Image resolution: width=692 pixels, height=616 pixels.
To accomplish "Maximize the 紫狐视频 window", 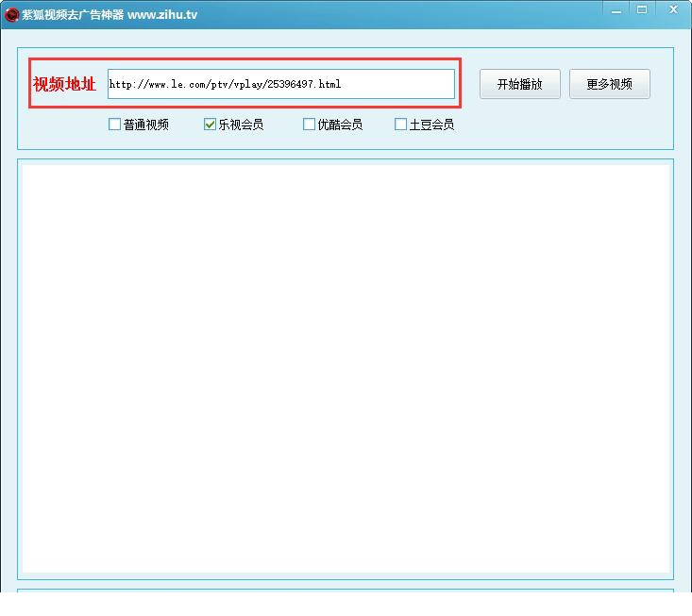I will [642, 10].
